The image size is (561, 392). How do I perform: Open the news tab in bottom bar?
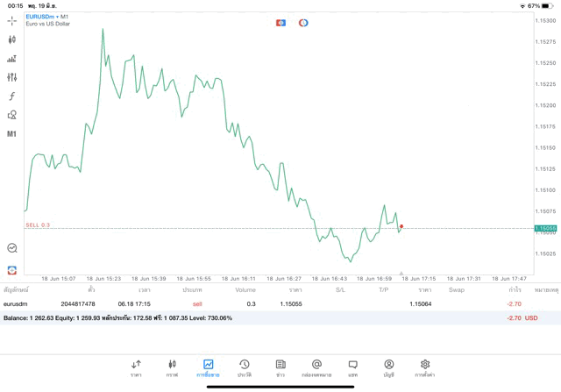[x=280, y=367]
